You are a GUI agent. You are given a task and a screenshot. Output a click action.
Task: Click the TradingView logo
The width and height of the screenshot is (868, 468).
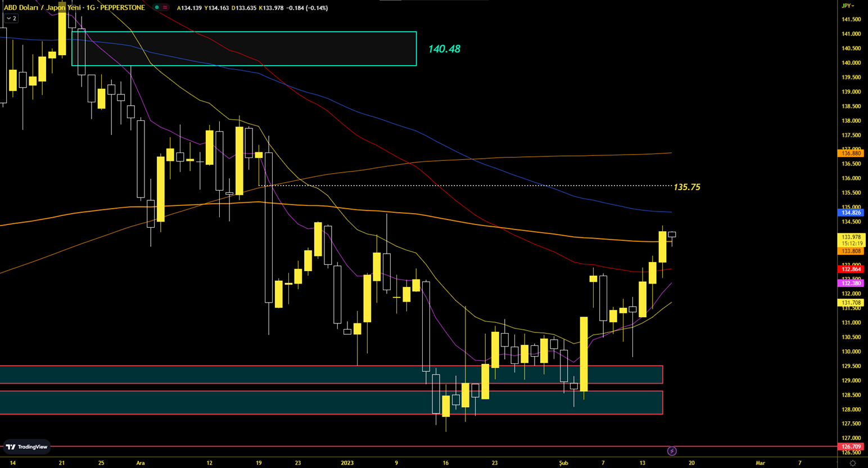pos(26,447)
